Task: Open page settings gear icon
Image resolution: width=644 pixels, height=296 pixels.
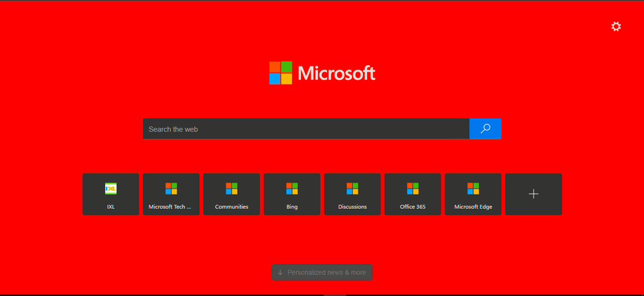Action: click(x=616, y=26)
